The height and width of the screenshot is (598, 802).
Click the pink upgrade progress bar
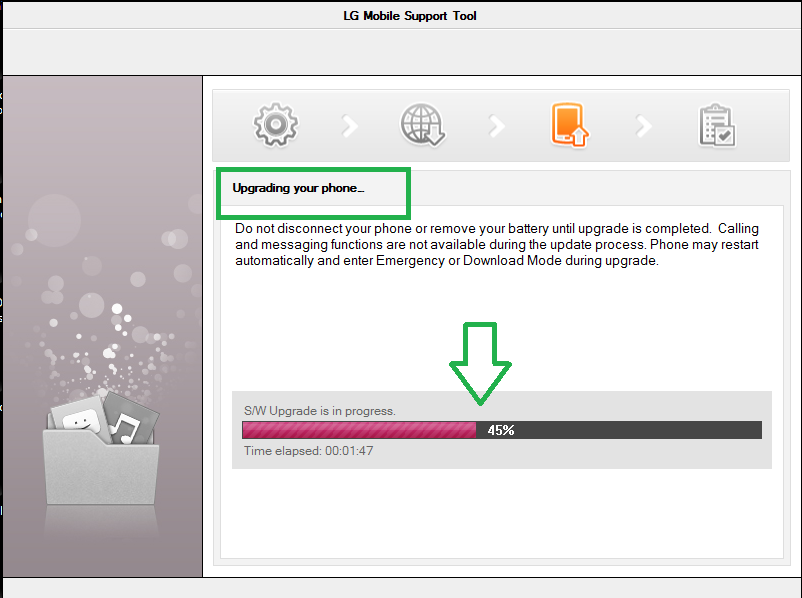502,430
